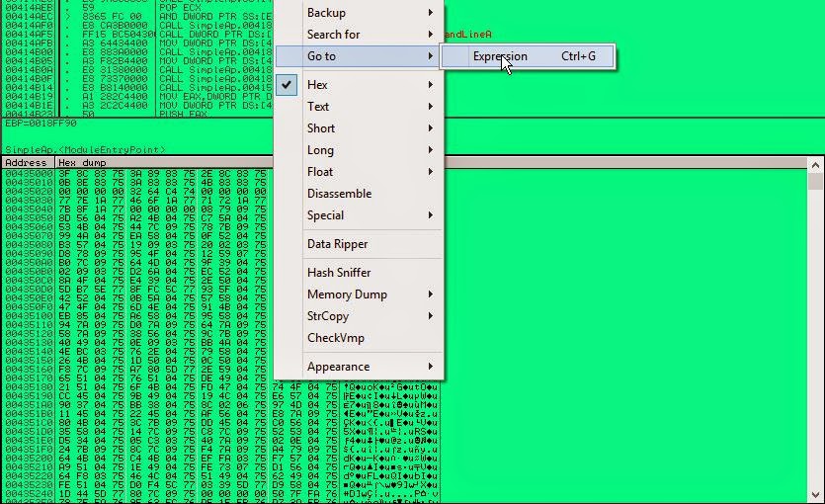The height and width of the screenshot is (504, 825).
Task: Select disassembly line at 00414B00
Action: coord(138,52)
